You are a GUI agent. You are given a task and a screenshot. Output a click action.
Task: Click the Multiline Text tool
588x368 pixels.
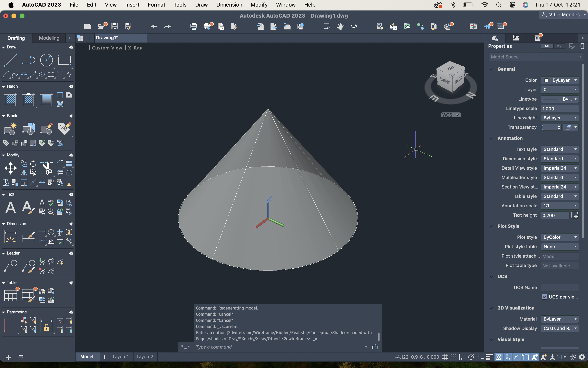coord(10,207)
